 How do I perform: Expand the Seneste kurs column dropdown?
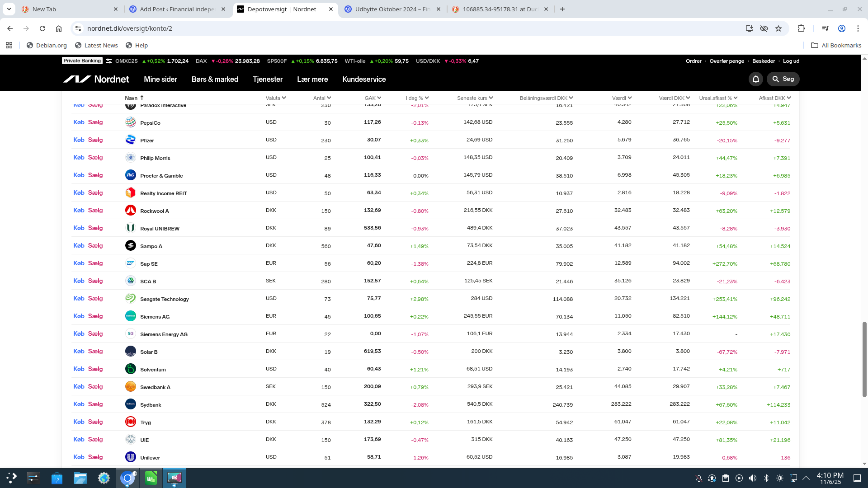coord(491,98)
